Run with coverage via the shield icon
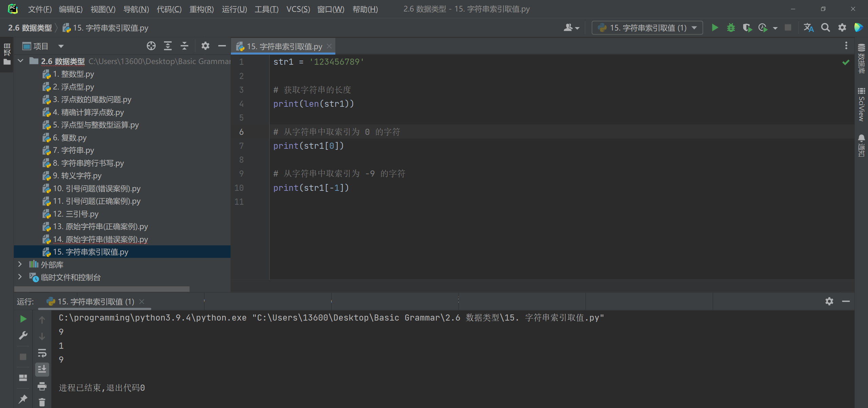The height and width of the screenshot is (408, 868). tap(747, 28)
